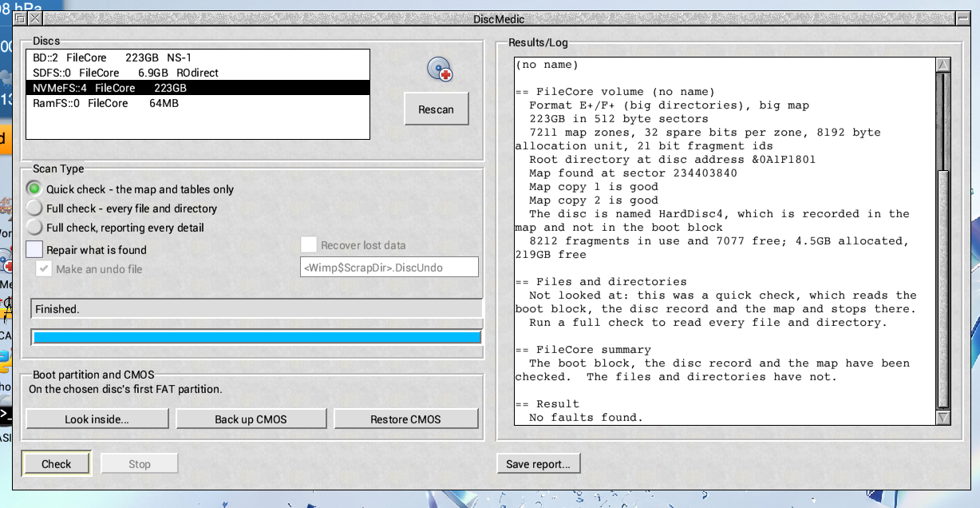Click the Finished. status field
The width and height of the screenshot is (980, 508).
point(256,309)
